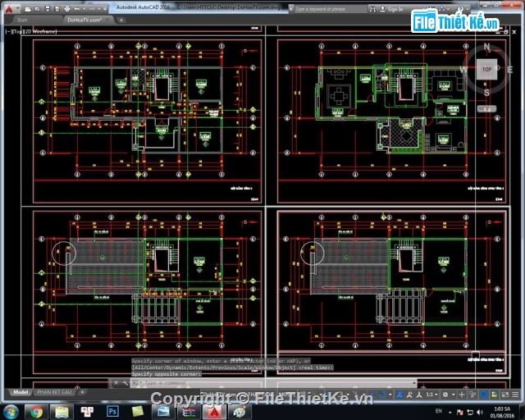Click the E compass direction on ViewCube
The width and height of the screenshot is (525, 420).
510,70
